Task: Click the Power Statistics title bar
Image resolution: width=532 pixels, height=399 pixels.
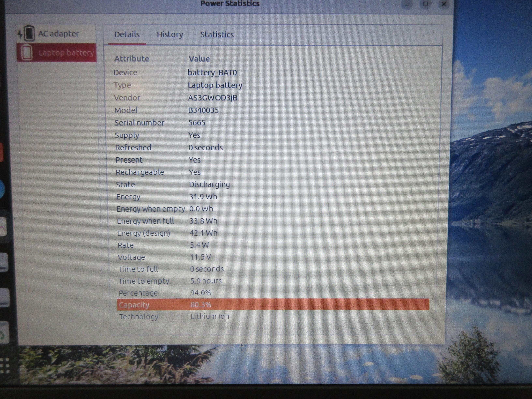Action: tap(230, 4)
